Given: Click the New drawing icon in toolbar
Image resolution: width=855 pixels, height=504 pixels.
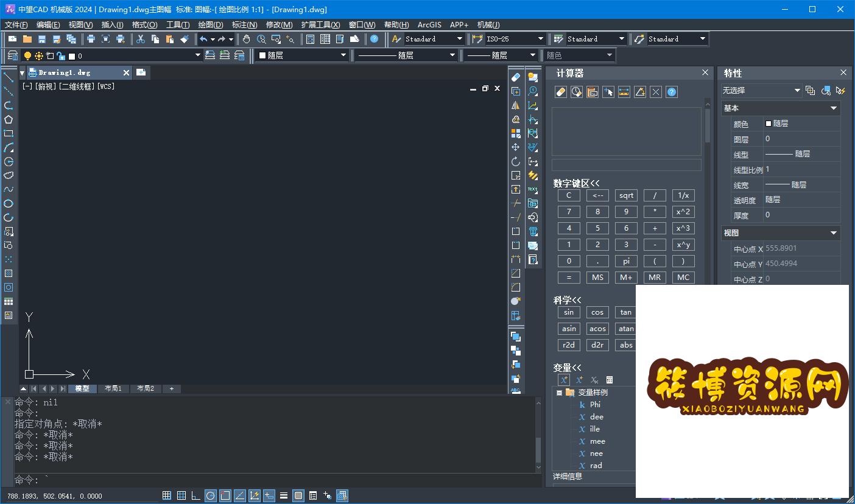Looking at the screenshot, I should pyautogui.click(x=12, y=39).
